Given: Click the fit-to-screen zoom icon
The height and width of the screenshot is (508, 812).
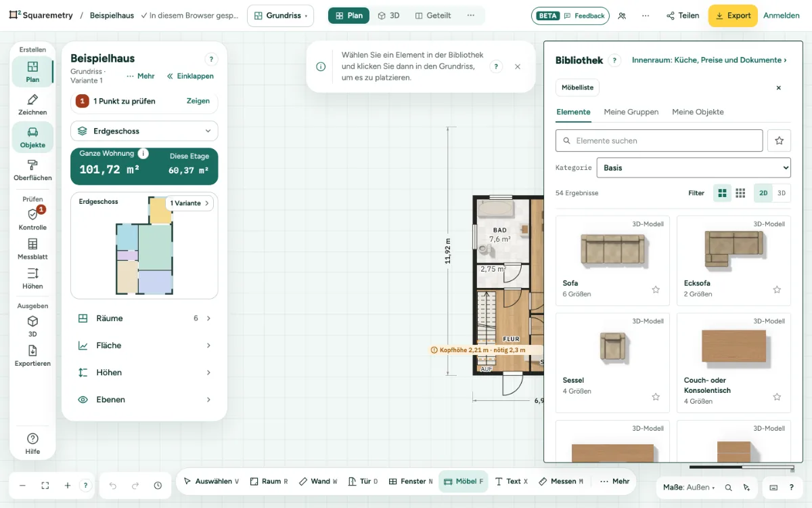Looking at the screenshot, I should [45, 486].
